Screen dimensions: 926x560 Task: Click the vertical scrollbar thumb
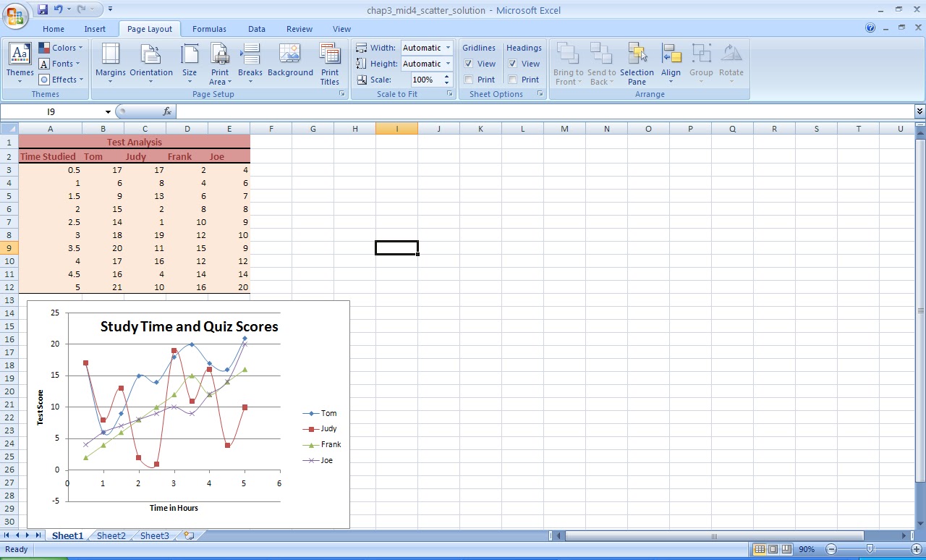pyautogui.click(x=920, y=311)
